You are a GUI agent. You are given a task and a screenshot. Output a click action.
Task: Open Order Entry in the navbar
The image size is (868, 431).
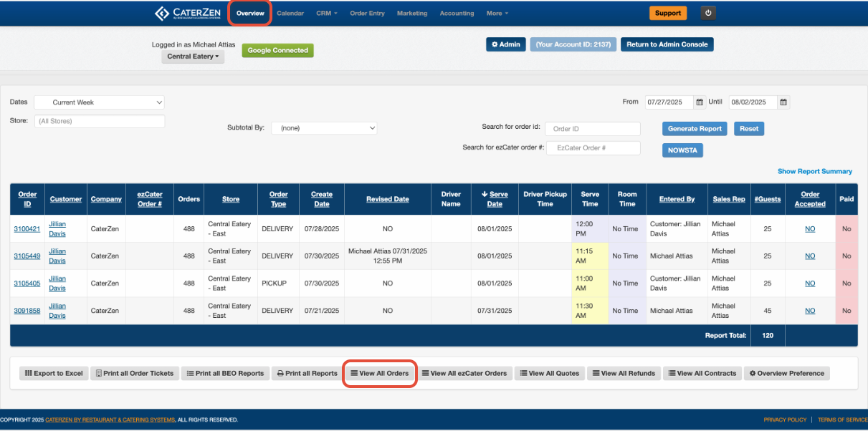[x=367, y=13]
